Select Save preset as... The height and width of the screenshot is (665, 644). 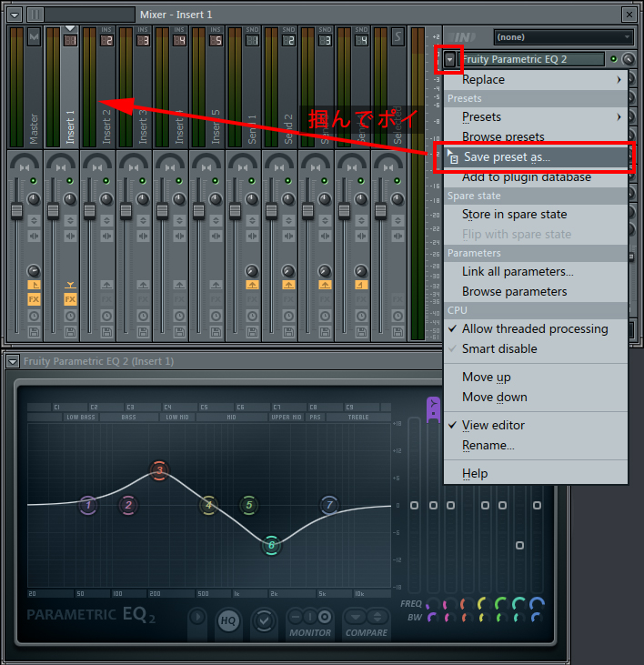pos(536,157)
